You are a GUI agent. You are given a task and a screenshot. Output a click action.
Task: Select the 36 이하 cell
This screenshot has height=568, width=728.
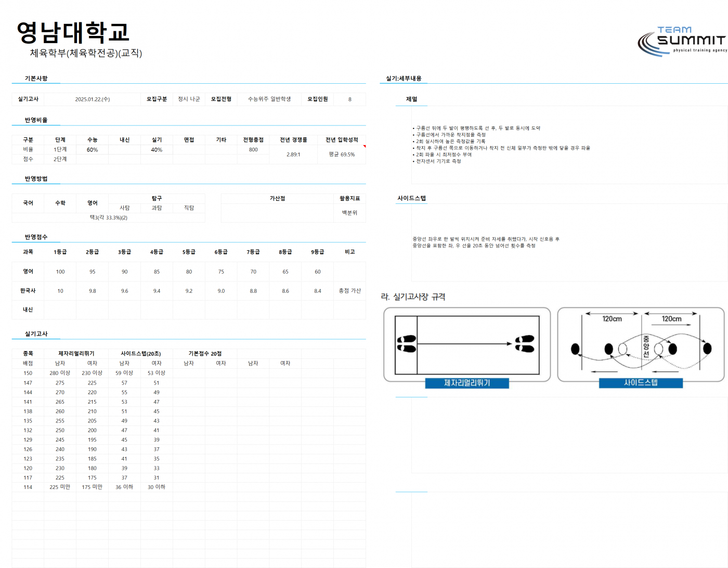tap(125, 487)
